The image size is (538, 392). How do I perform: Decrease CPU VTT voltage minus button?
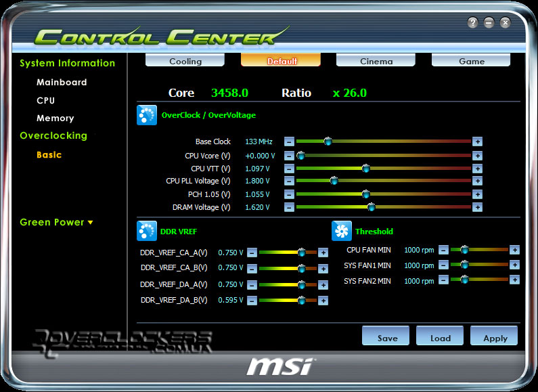click(x=289, y=169)
